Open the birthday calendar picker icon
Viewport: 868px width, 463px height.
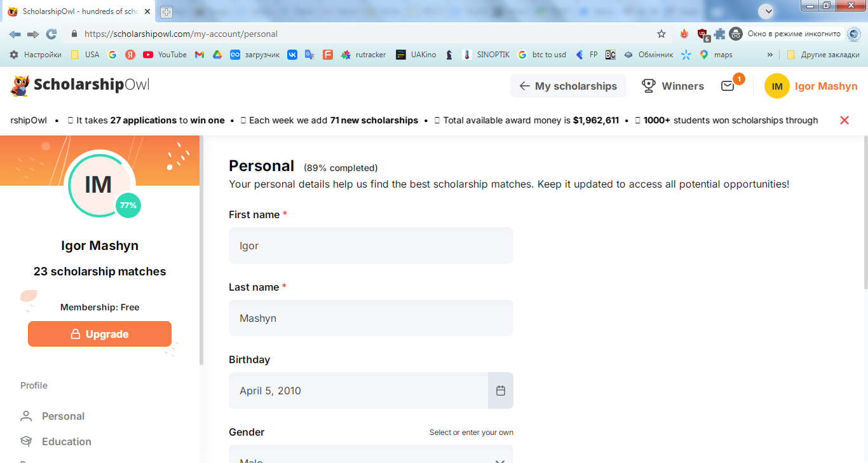coord(501,390)
